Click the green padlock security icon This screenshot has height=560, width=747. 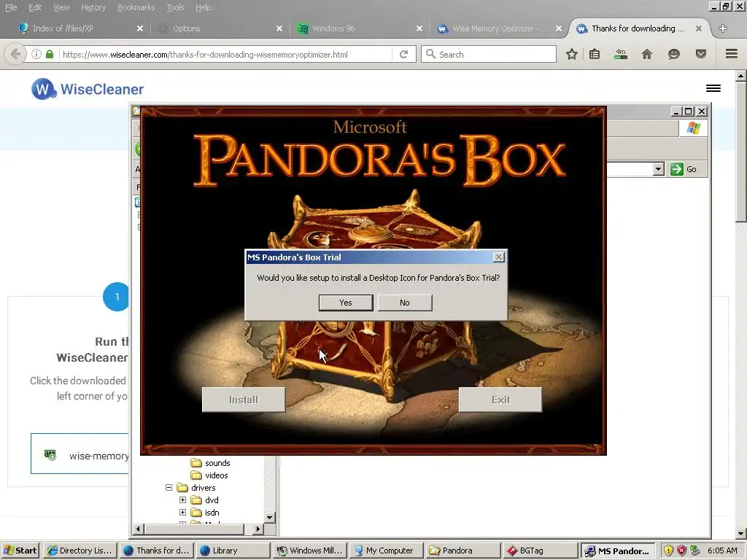tap(50, 54)
